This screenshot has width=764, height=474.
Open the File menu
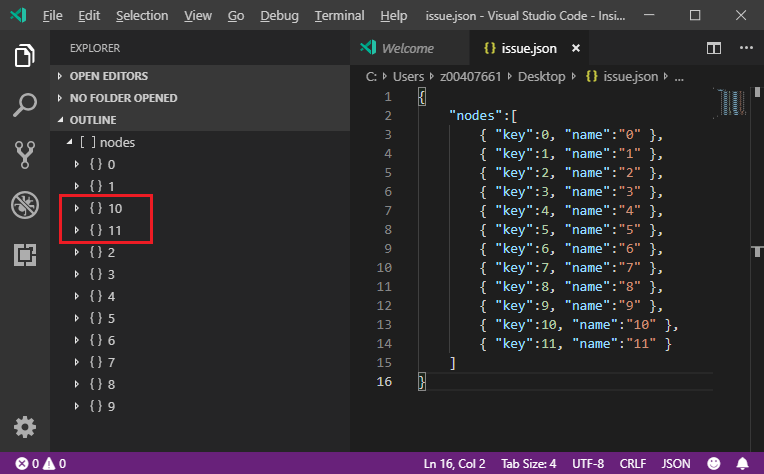tap(53, 16)
